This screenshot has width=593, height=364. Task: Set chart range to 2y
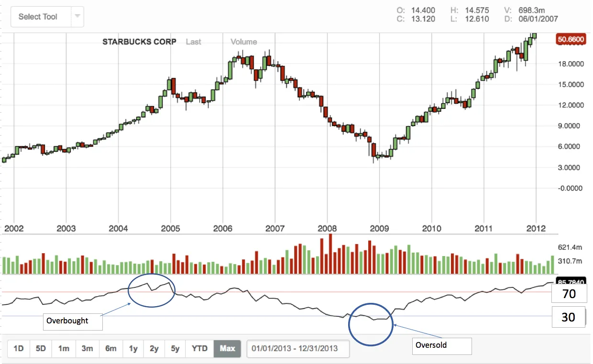[x=154, y=348]
